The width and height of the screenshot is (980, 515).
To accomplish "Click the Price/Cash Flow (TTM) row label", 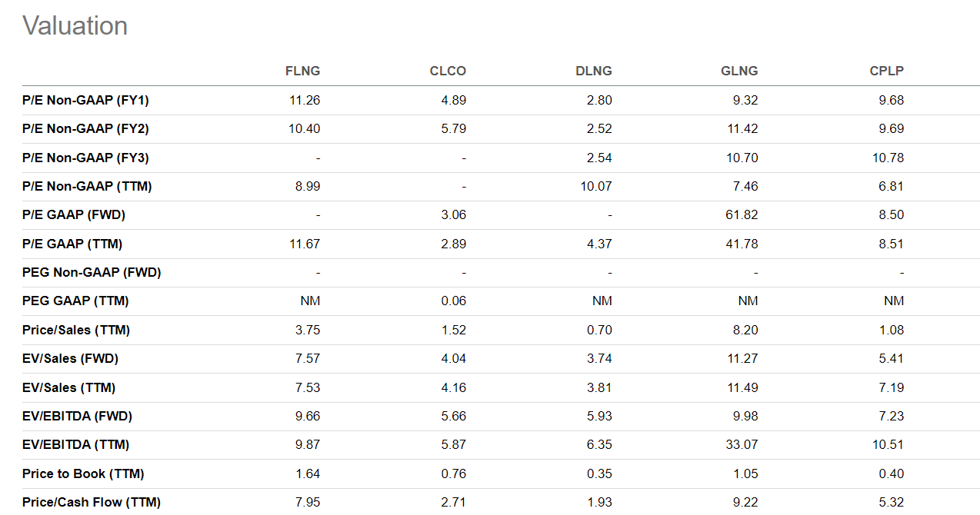I will pyautogui.click(x=92, y=502).
